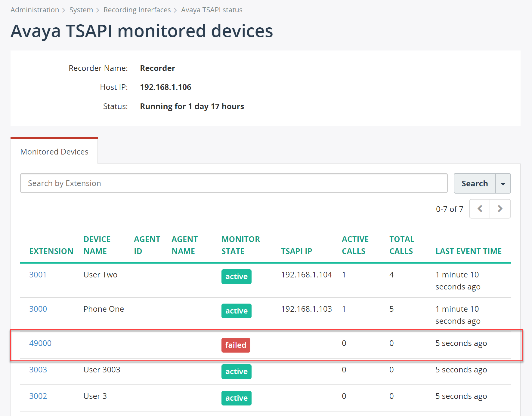Screen dimensions: 532x416
Task: Select TSAPI IP 192.168.1.103 cell
Action: [307, 309]
